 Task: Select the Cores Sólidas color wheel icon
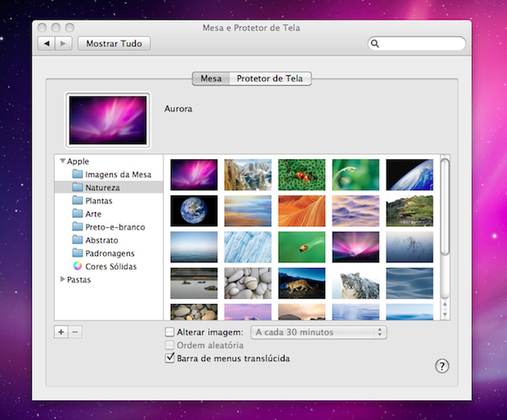(77, 267)
